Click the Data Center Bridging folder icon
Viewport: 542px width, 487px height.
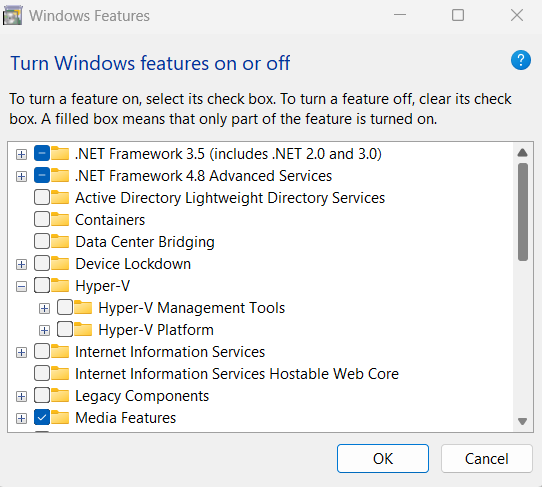point(60,241)
